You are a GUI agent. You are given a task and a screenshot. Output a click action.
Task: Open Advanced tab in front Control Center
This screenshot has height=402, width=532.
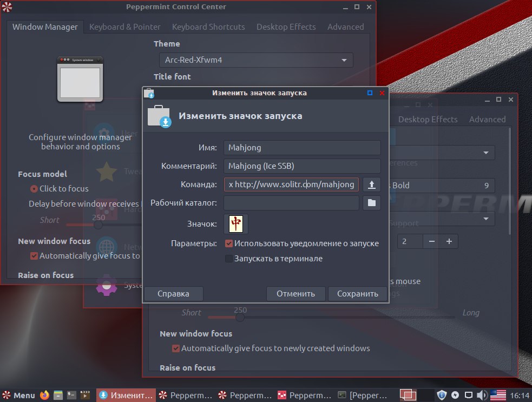(x=345, y=27)
